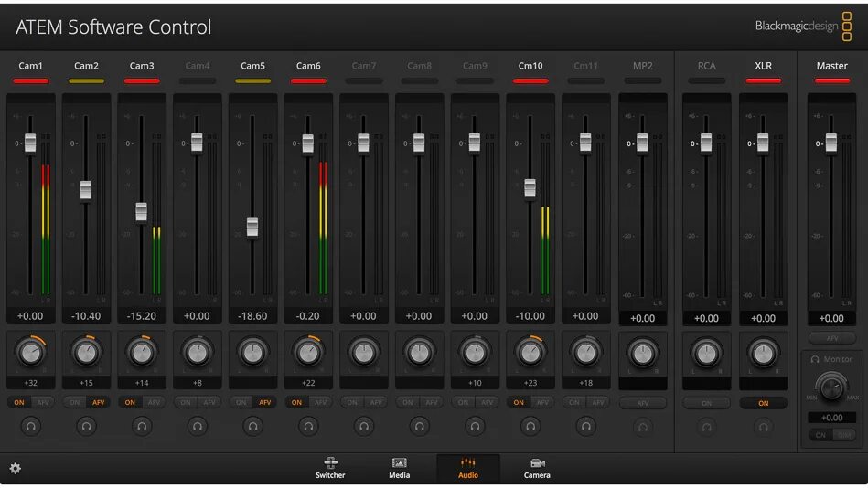Click the Cam2 balance knob
Screen dimensions: 868x488
click(86, 353)
